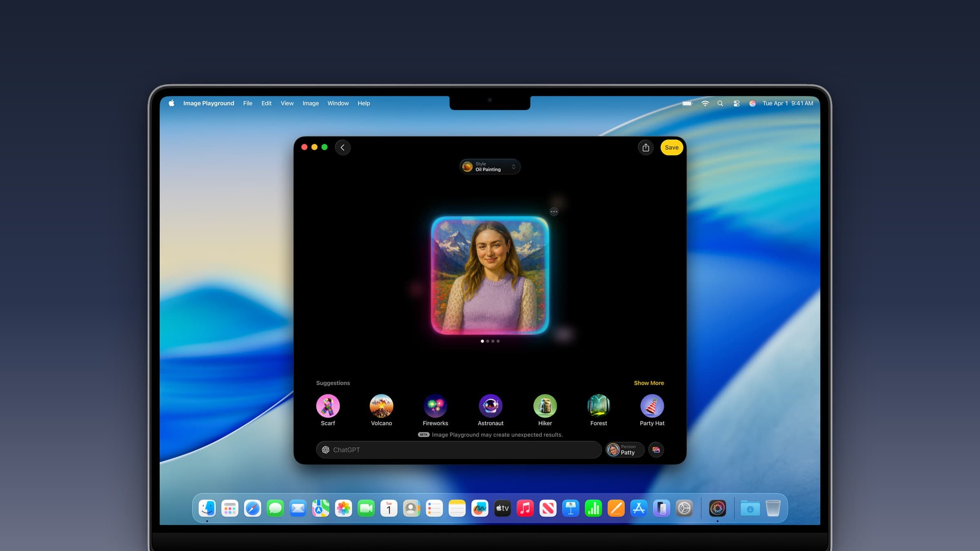Choose a photo with the image picker icon
This screenshot has height=551, width=980.
pyautogui.click(x=656, y=450)
